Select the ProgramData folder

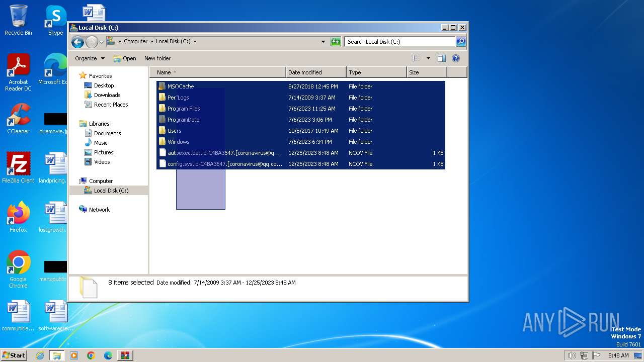coord(301,120)
